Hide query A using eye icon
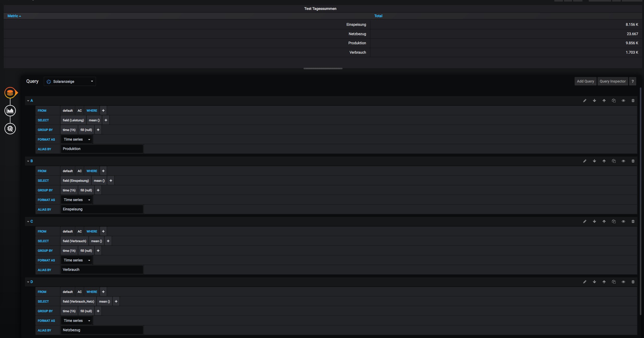Image resolution: width=644 pixels, height=338 pixels. pos(623,101)
